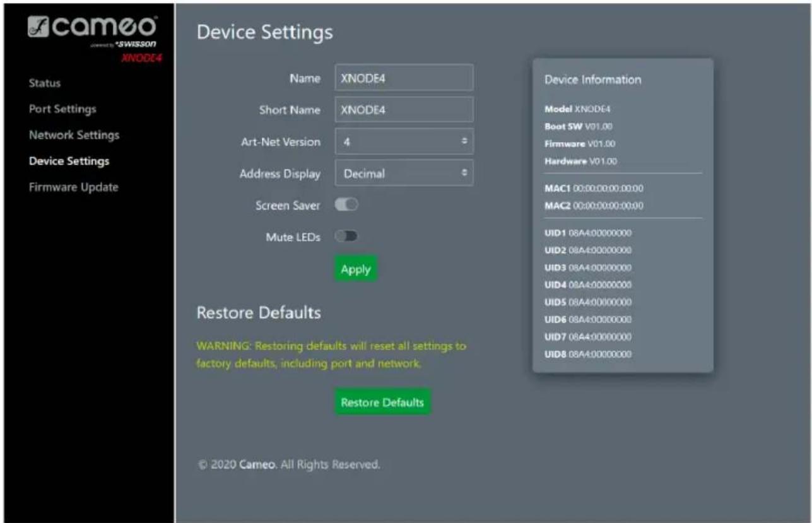Click the UID1 value row
This screenshot has height=523, width=812.
[588, 233]
